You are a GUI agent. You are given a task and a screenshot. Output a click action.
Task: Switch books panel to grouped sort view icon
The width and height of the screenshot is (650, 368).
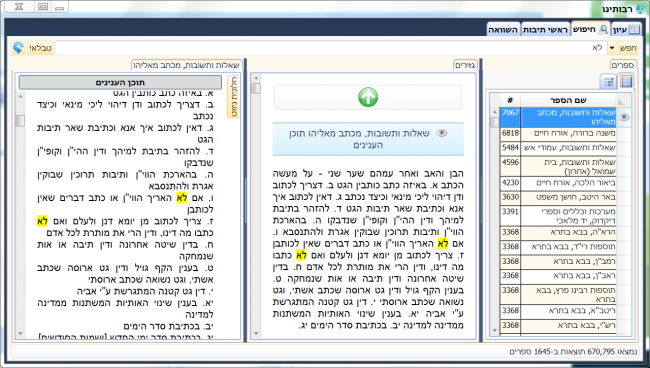point(608,81)
